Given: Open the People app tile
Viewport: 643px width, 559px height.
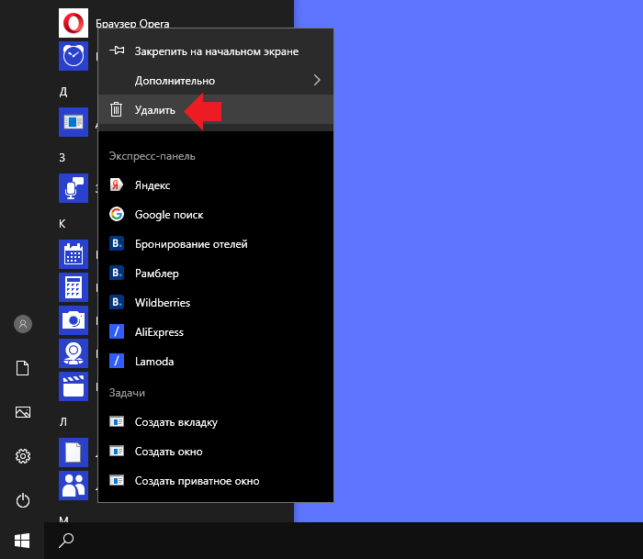Looking at the screenshot, I should tap(73, 486).
